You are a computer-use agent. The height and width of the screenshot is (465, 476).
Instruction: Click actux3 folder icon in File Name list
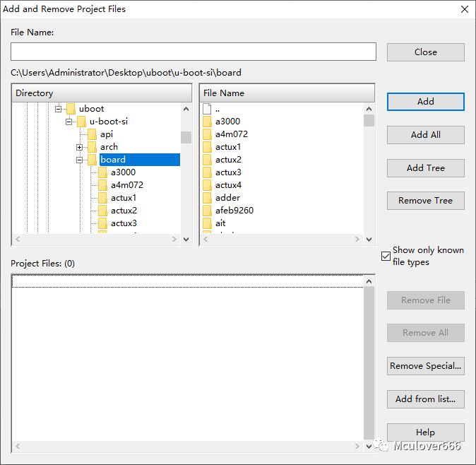(x=208, y=172)
